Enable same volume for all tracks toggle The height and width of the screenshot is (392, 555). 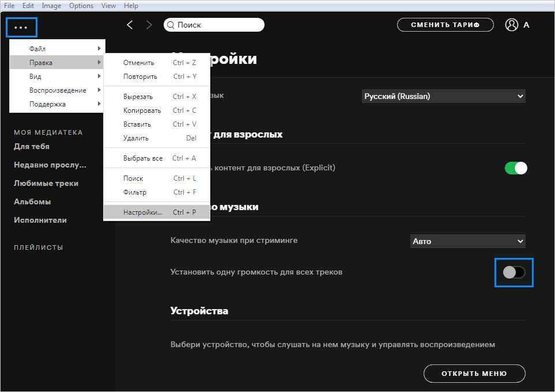[514, 272]
